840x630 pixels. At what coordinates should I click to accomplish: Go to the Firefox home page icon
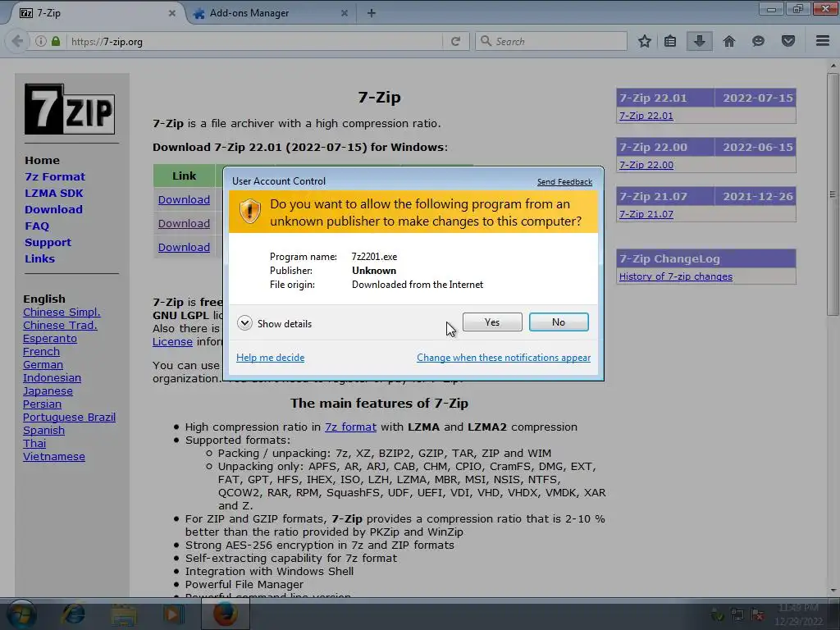tap(729, 41)
